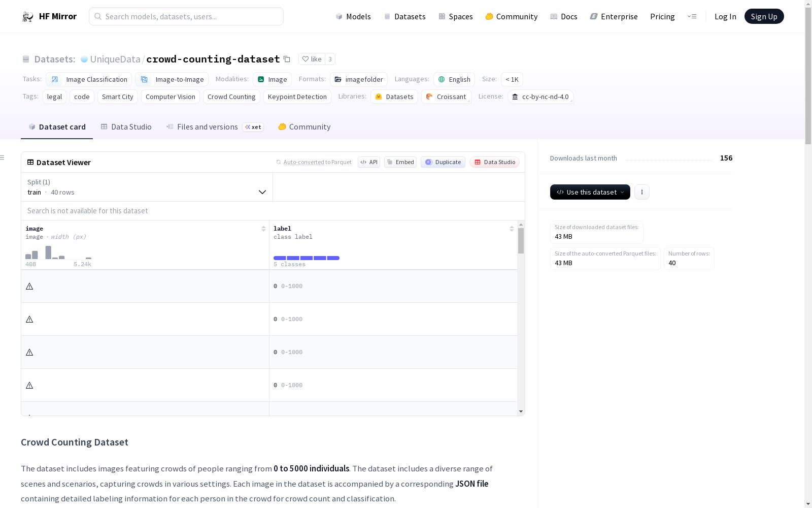Click the Croissant library tag
Image resolution: width=812 pixels, height=508 pixels.
[x=446, y=97]
